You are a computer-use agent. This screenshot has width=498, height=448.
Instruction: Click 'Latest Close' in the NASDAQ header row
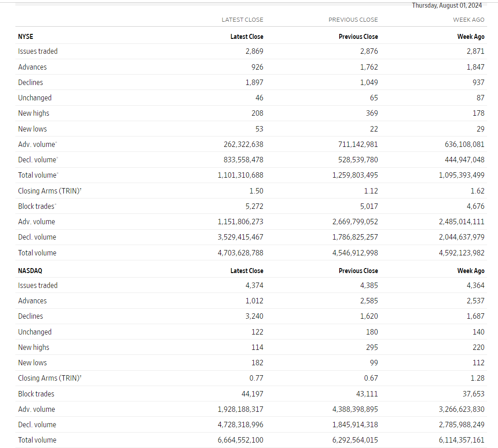[247, 271]
